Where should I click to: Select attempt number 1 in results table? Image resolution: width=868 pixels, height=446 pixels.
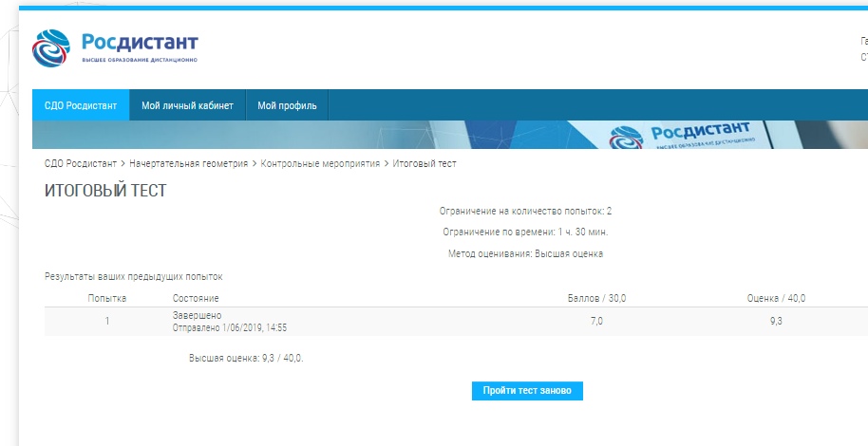(107, 322)
